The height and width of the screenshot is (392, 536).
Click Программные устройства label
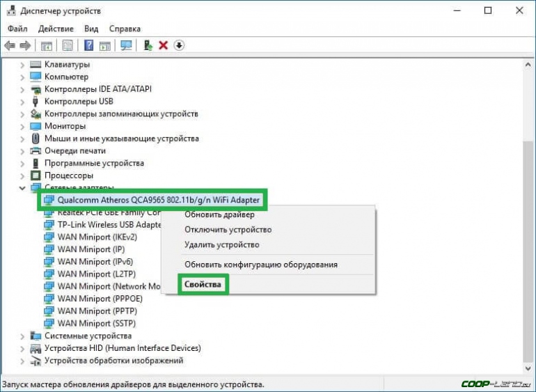point(94,163)
